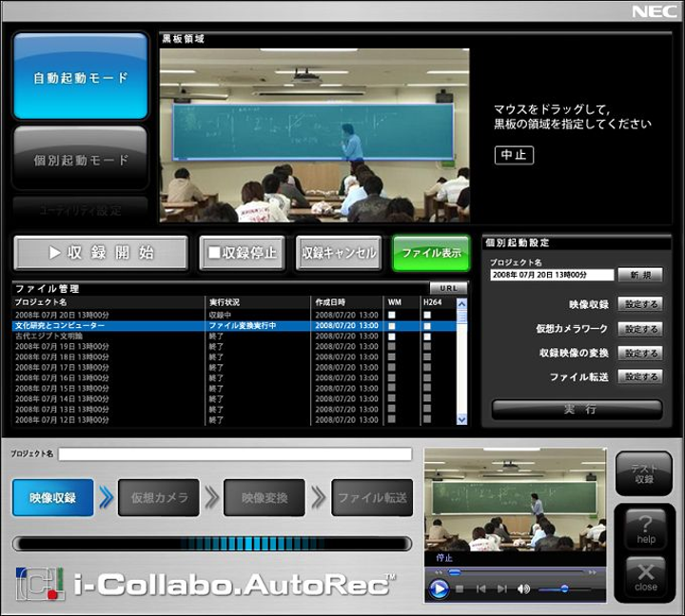Toggle WM checkbox for 古代エジプト文明論
Viewport: 685px width, 616px height.
point(392,337)
